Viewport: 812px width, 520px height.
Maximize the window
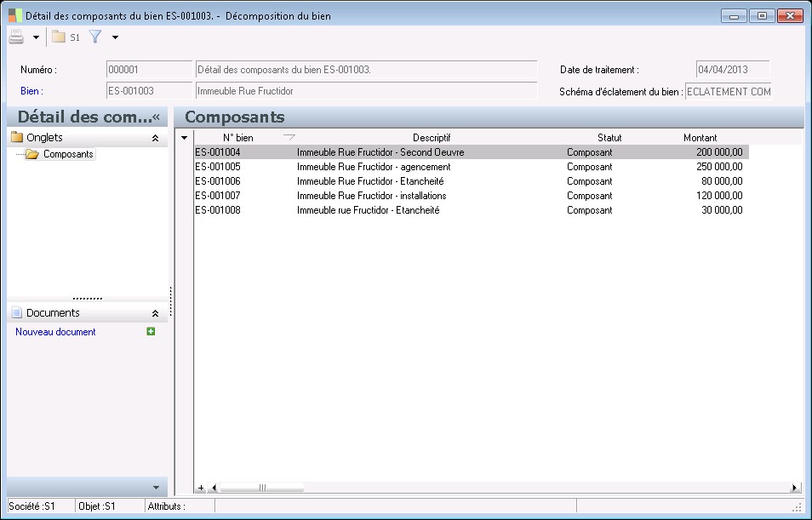763,15
